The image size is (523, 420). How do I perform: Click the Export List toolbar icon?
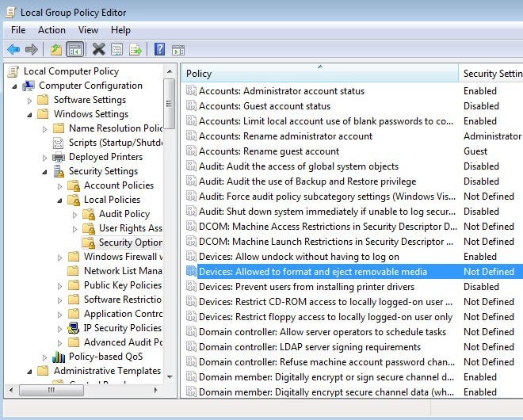(136, 50)
